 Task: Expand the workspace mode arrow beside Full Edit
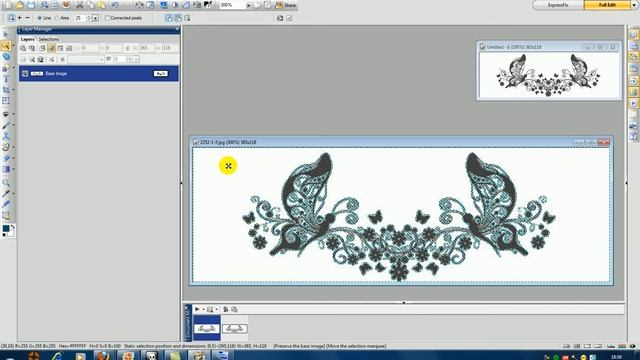634,5
